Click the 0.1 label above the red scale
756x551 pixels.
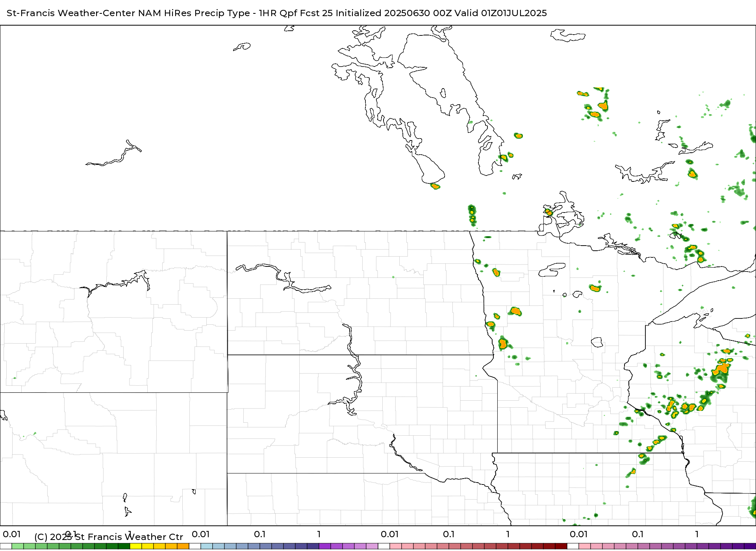449,534
